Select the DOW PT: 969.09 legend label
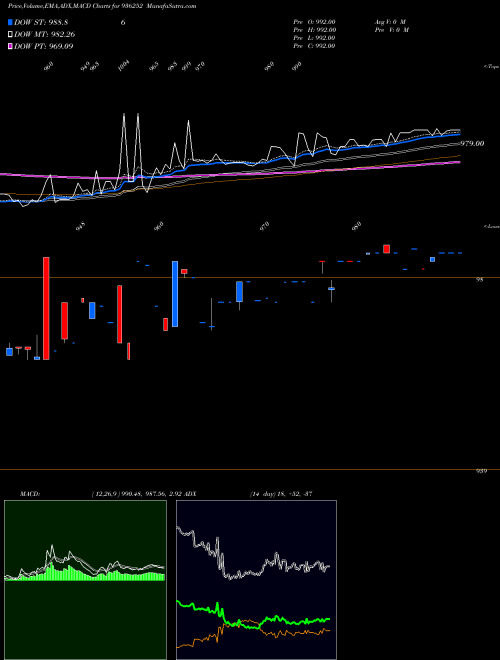This screenshot has width=500, height=660. click(x=44, y=46)
